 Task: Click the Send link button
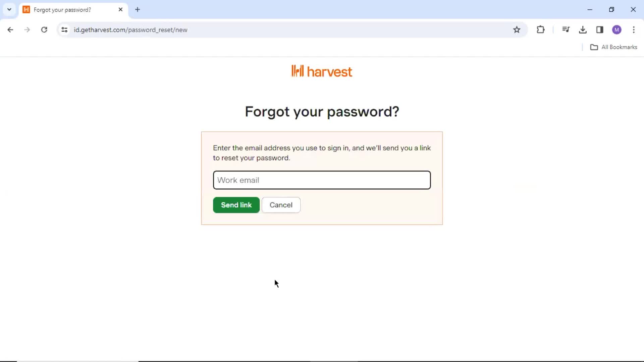point(236,205)
